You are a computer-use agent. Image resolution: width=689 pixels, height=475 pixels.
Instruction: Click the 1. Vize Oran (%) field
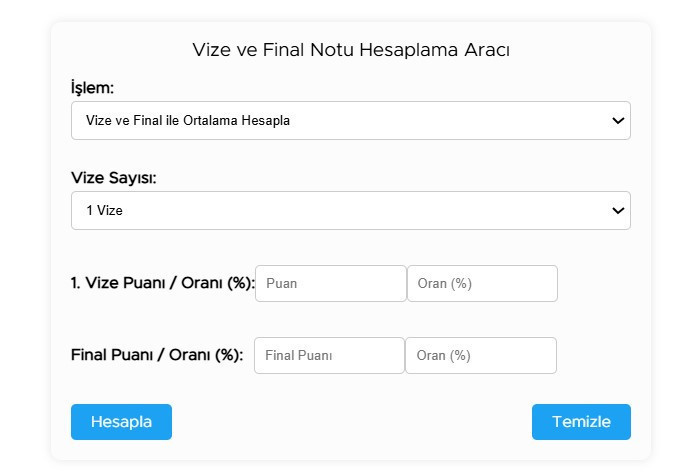(x=482, y=283)
